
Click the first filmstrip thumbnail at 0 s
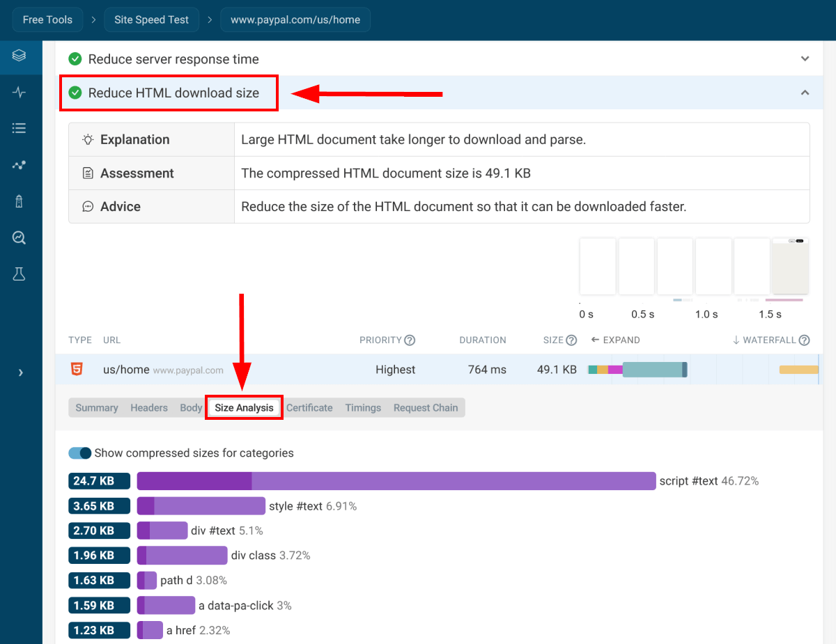[598, 266]
